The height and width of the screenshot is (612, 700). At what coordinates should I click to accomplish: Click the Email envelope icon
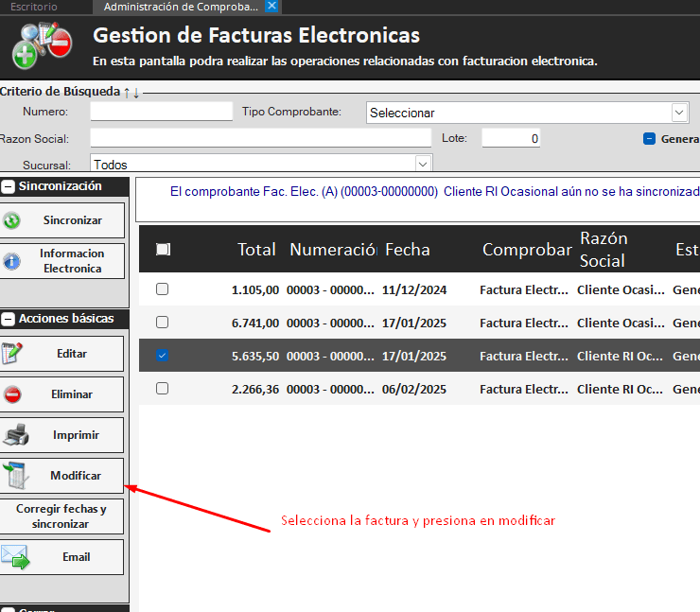tap(15, 557)
